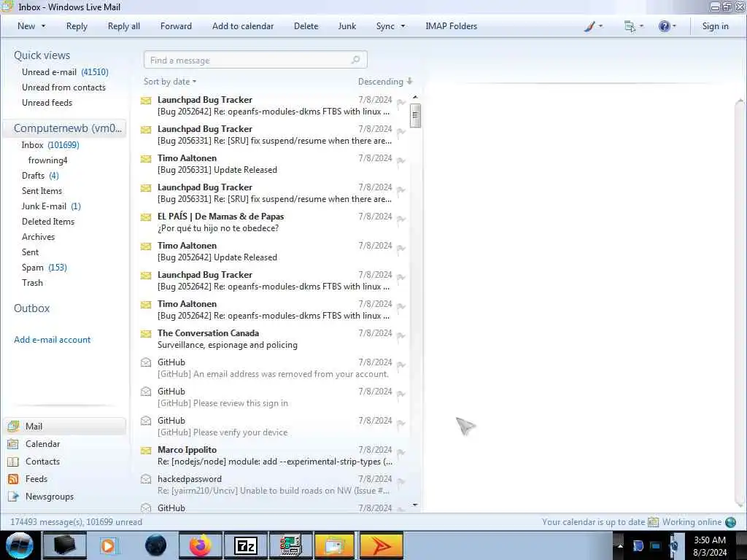Expand the paintbrush icon dropdown arrow
The width and height of the screenshot is (747, 560).
tap(600, 26)
